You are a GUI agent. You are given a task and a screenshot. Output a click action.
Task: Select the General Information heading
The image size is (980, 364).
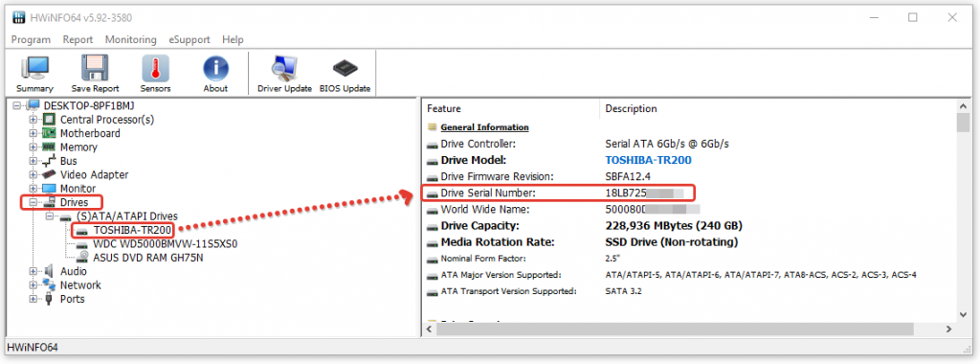pyautogui.click(x=484, y=127)
